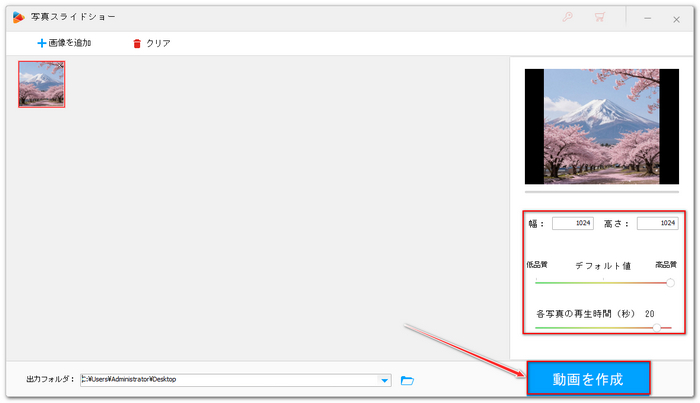Minimize the slideshow window
Viewport: 700px width, 403px height.
647,18
